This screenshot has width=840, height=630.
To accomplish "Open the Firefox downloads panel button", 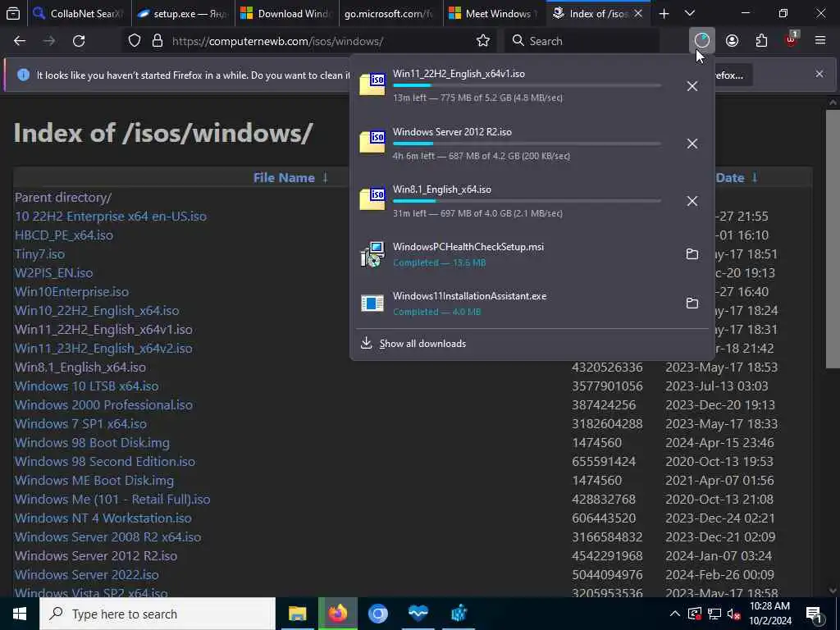I will pos(702,41).
